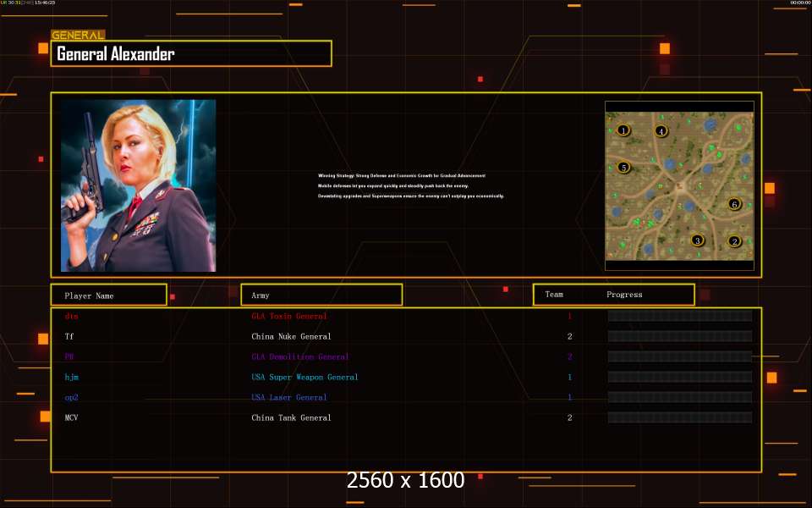Click the General Alexander title box
812x508 pixels.
click(191, 53)
